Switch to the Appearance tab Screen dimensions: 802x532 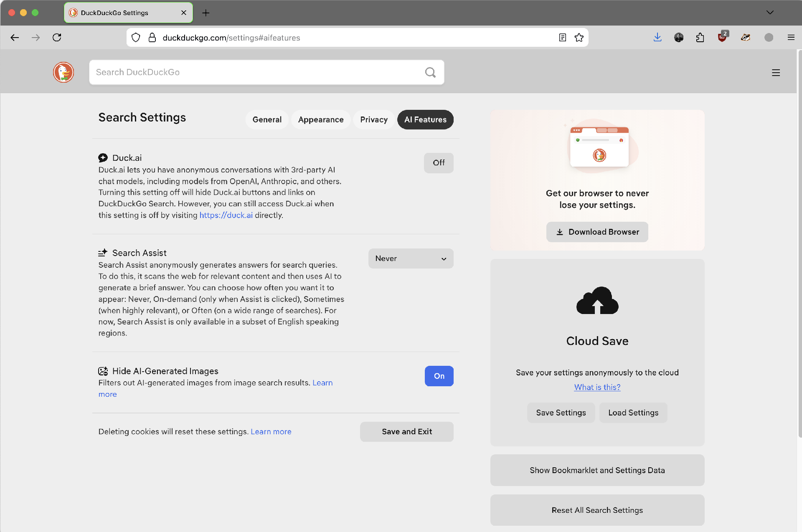pos(320,119)
